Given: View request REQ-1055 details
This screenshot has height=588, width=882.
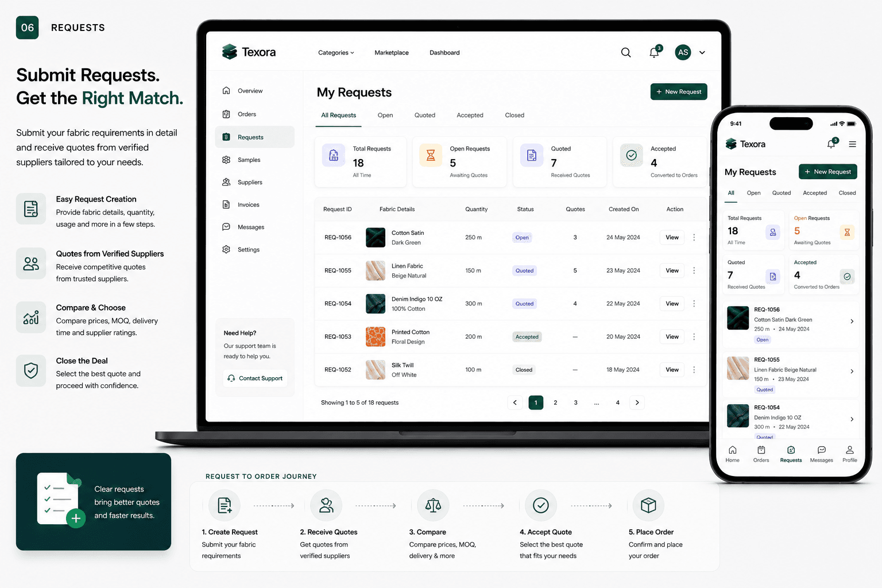Looking at the screenshot, I should [672, 270].
